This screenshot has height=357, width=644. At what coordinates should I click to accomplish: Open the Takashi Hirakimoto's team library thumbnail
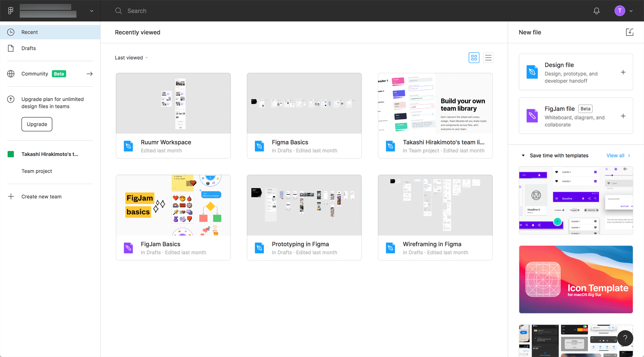(x=435, y=103)
